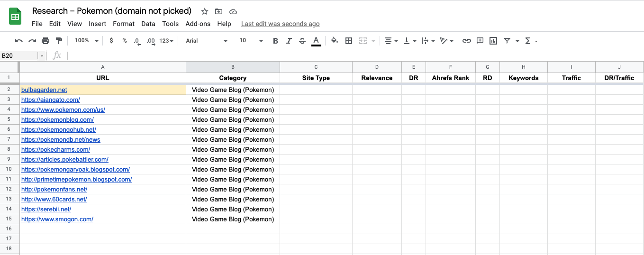Open the borders menu
This screenshot has height=255, width=644.
click(x=349, y=41)
